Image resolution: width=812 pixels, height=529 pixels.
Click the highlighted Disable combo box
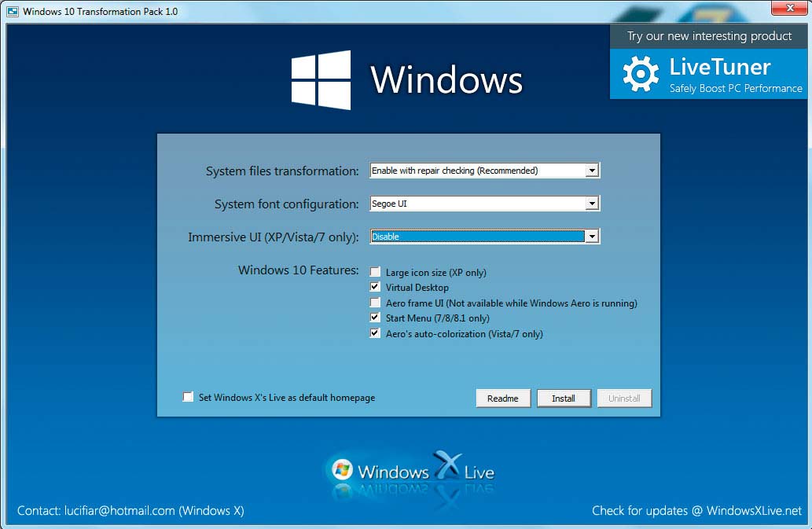(485, 237)
